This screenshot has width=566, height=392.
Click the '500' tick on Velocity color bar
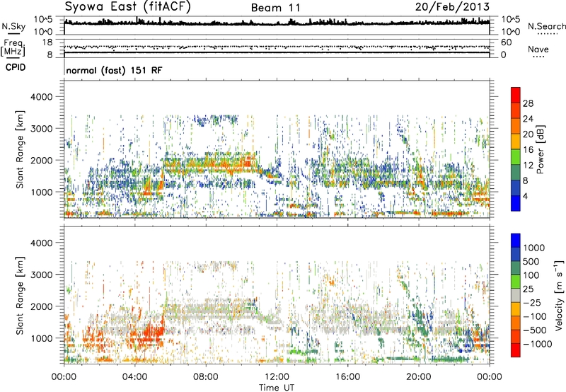(533, 261)
